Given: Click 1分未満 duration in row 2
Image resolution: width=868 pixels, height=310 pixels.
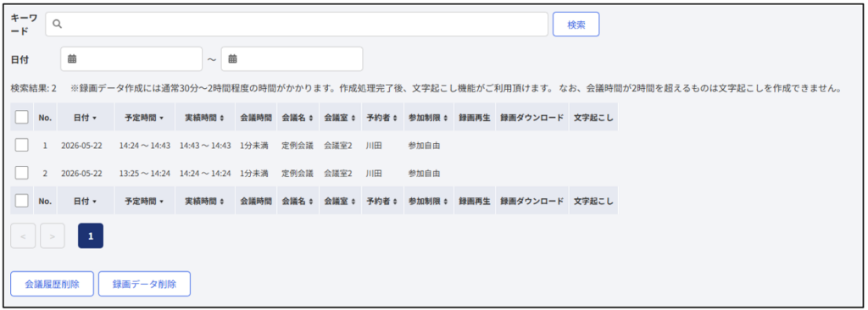Looking at the screenshot, I should pos(254,174).
